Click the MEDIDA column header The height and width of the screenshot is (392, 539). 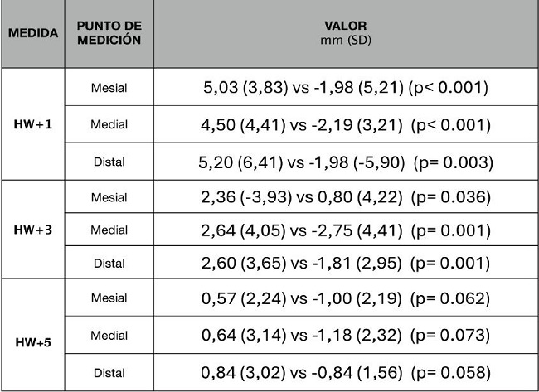click(x=34, y=34)
